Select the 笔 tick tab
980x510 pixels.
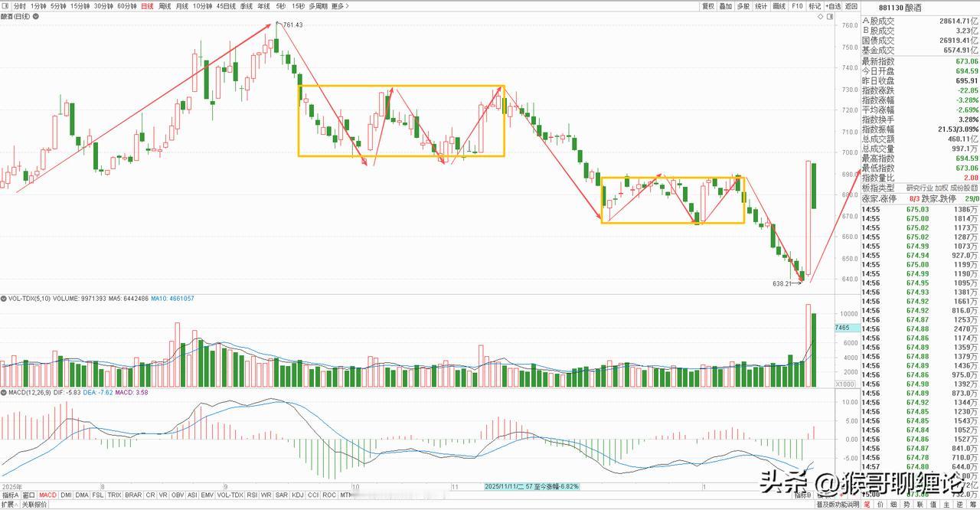point(867,505)
